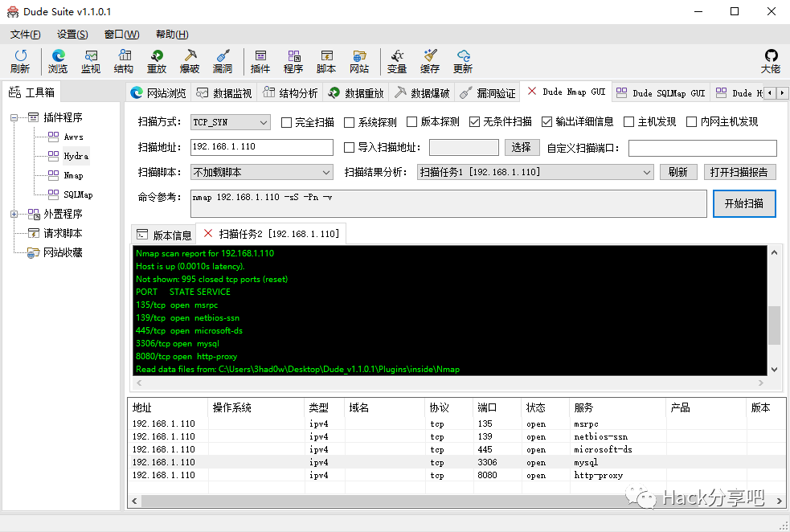Open the 浏览 browser toolbar icon
Image resolution: width=790 pixels, height=532 pixels.
58,61
